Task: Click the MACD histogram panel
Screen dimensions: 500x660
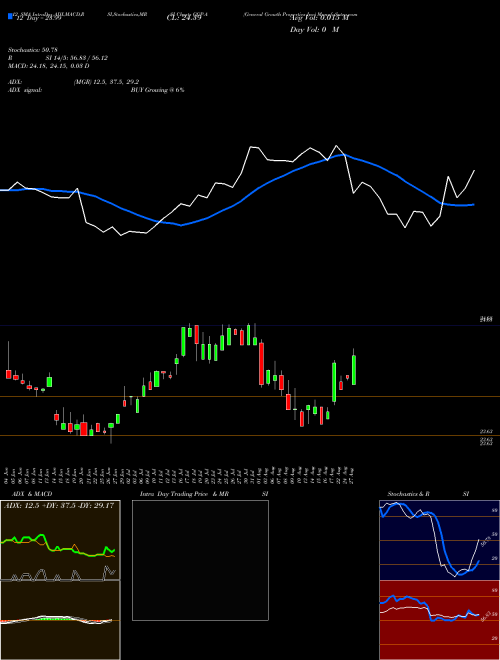Action: tap(60, 620)
